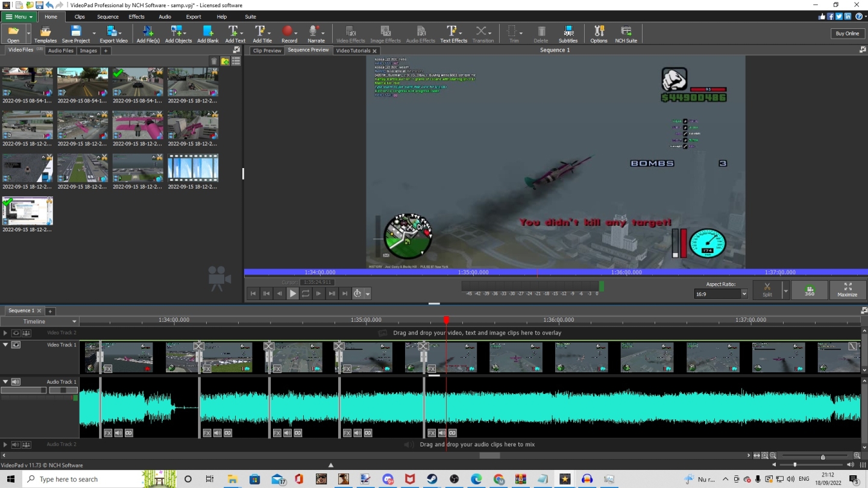Toggle the Audio Track 2 group icon
This screenshot has height=488, width=868.
[26, 445]
